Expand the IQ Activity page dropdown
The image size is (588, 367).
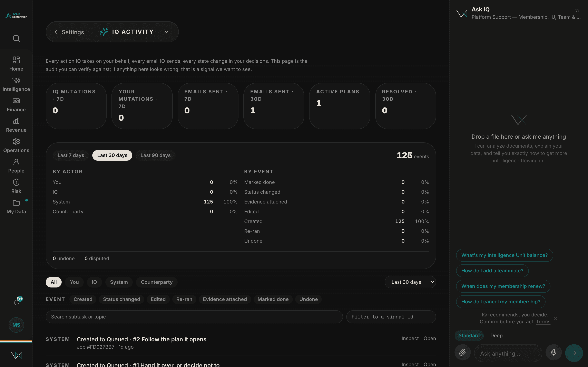tap(166, 32)
